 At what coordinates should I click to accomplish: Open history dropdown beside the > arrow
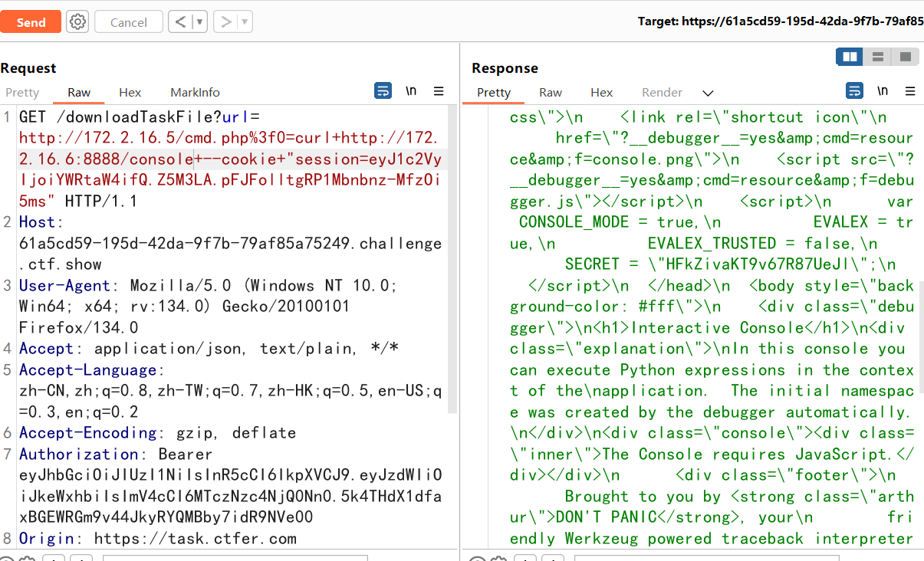tap(245, 22)
